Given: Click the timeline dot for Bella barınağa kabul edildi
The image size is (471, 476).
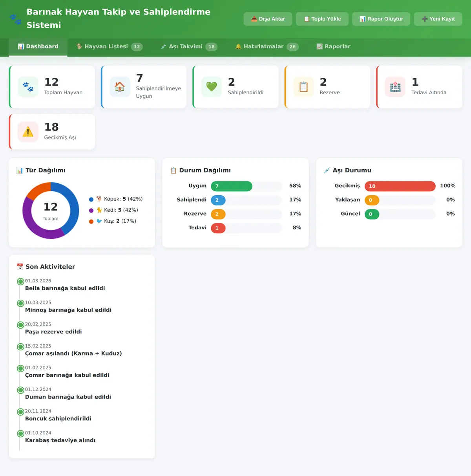Looking at the screenshot, I should (21, 282).
